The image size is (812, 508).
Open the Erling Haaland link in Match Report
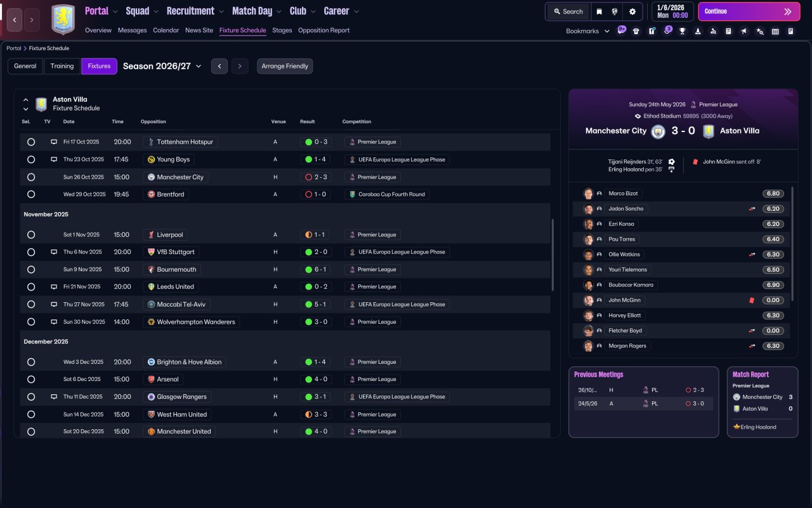pos(758,427)
